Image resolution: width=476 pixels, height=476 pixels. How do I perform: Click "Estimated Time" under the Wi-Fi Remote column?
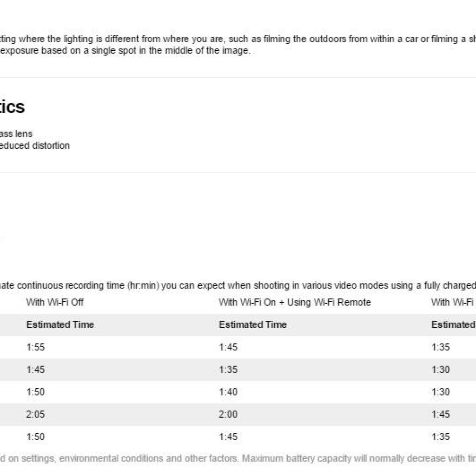(253, 324)
